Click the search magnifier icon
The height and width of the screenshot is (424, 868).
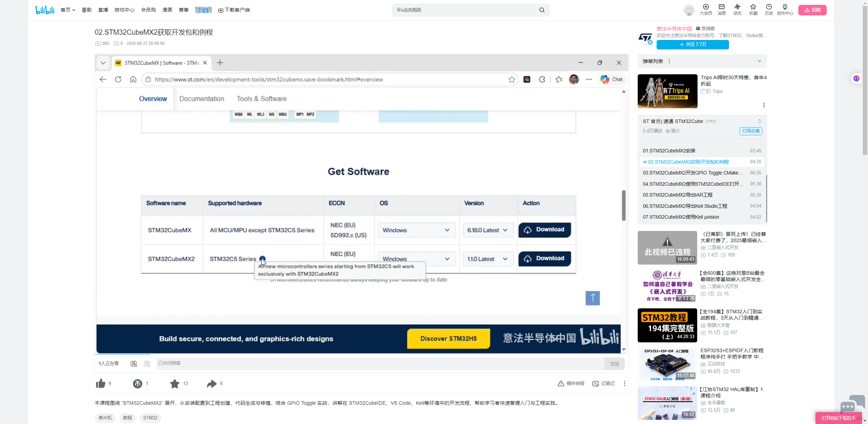(542, 10)
